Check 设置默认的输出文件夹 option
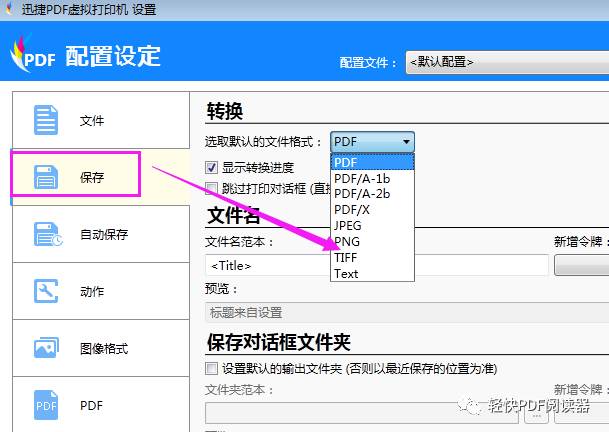609x432 pixels. pyautogui.click(x=211, y=368)
